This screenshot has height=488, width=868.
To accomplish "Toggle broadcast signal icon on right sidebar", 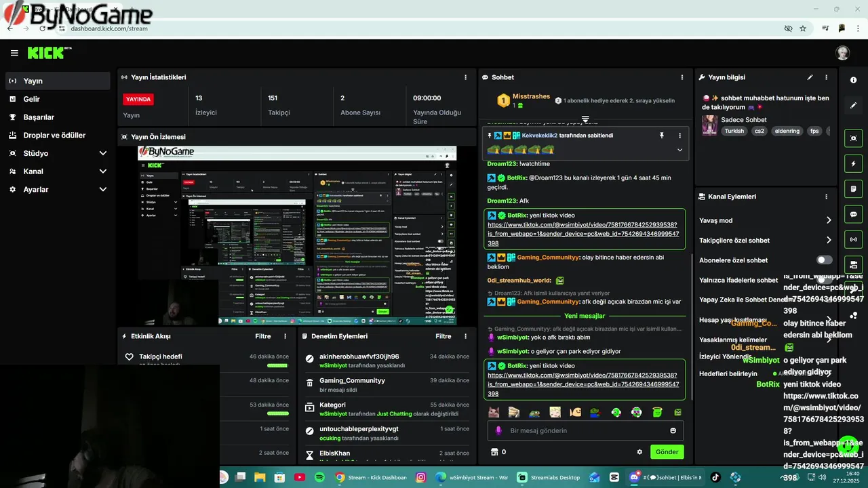I will [x=853, y=239].
